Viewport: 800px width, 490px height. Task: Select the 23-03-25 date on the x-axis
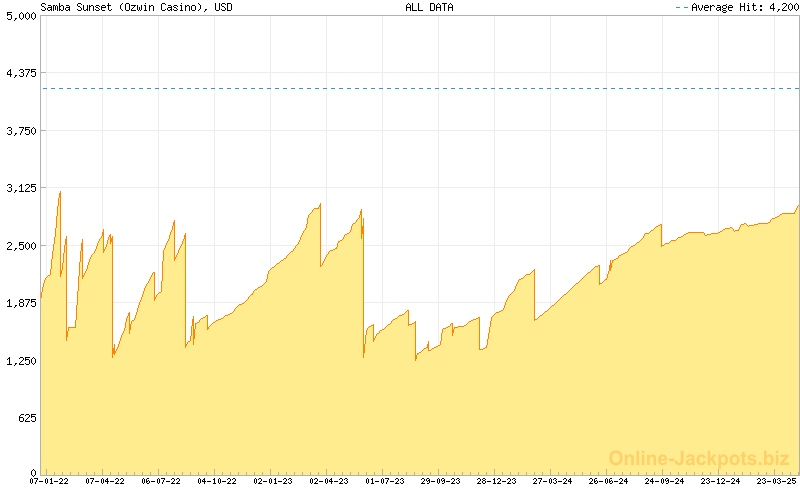coord(777,481)
